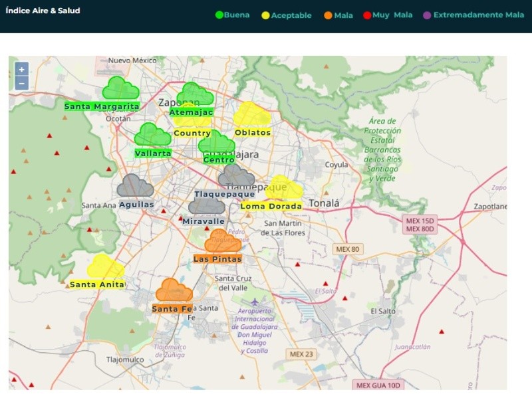Screen dimensions: 532x398
Task: Select the Aguilas gray cloud marker
Action: tap(135, 186)
